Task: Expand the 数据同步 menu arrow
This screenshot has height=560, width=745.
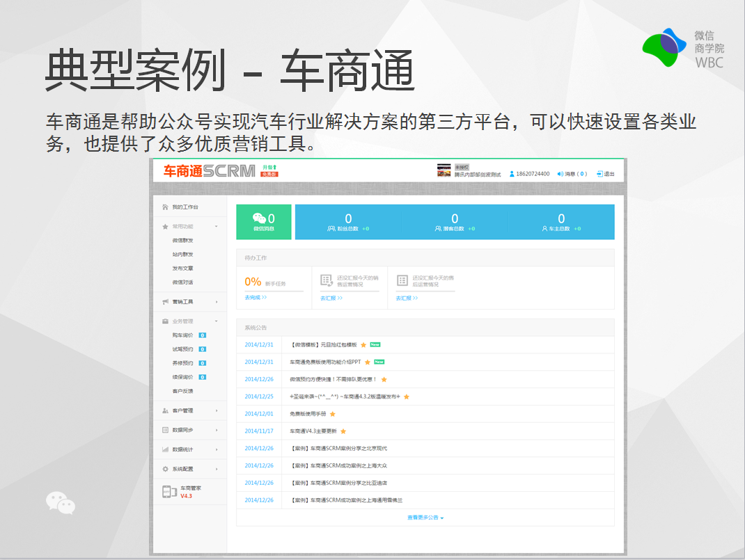Action: point(216,430)
